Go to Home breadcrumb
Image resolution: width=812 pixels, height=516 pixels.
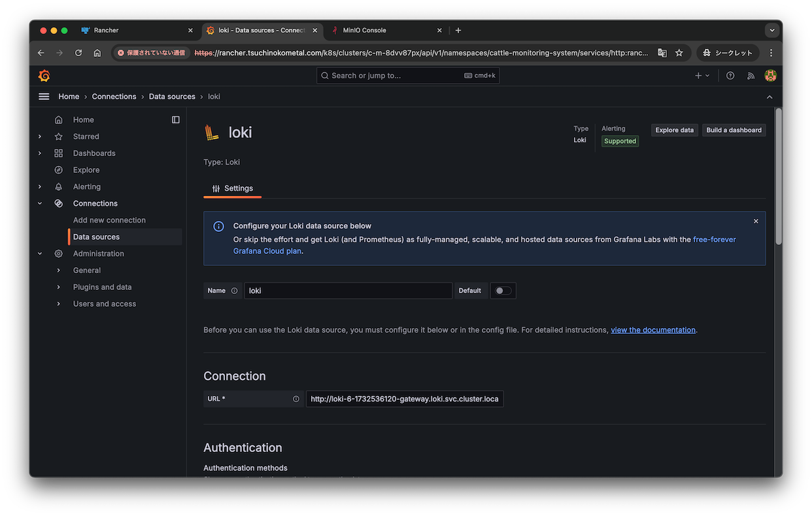pyautogui.click(x=69, y=97)
